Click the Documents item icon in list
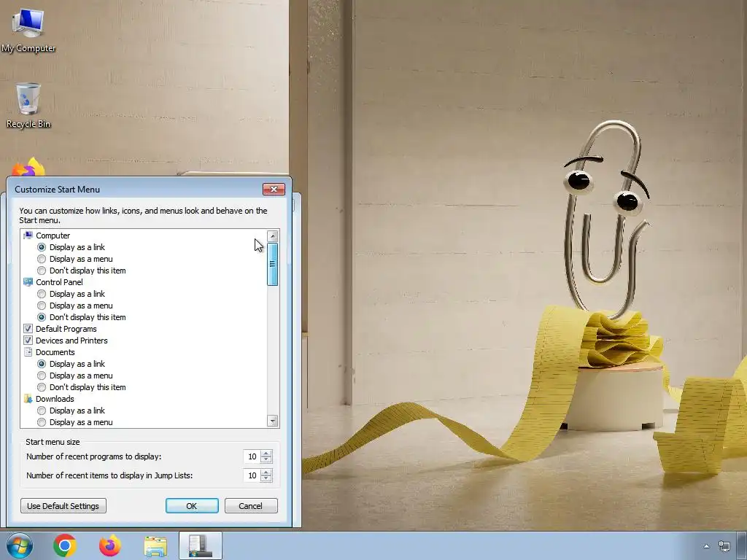 point(28,352)
